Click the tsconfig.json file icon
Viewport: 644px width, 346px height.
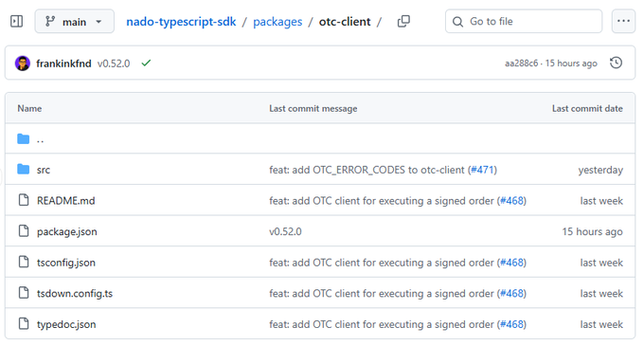[x=24, y=262]
